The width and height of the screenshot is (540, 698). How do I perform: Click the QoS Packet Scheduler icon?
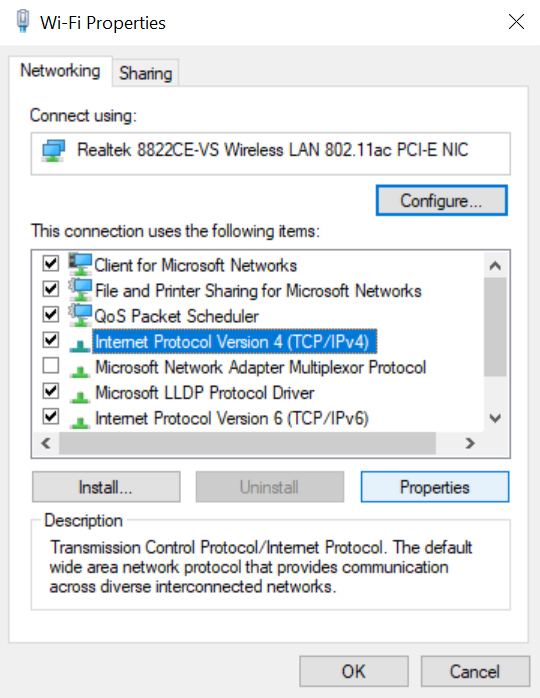[81, 315]
